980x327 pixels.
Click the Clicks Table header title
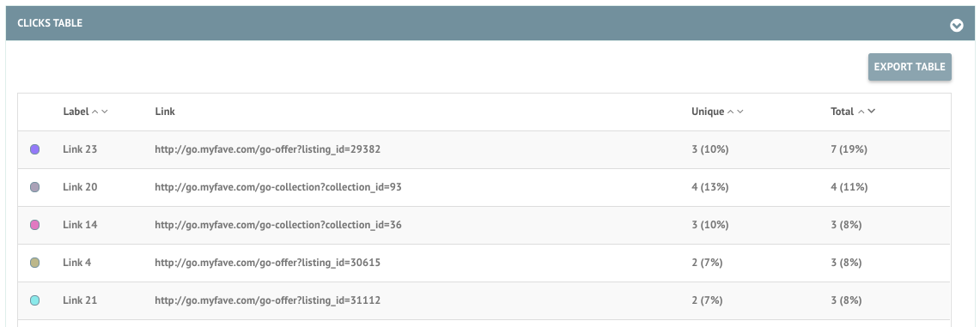click(50, 23)
